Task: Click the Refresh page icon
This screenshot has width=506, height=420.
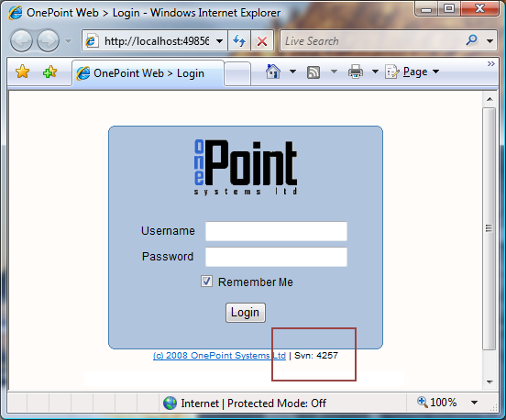Action: coord(239,41)
